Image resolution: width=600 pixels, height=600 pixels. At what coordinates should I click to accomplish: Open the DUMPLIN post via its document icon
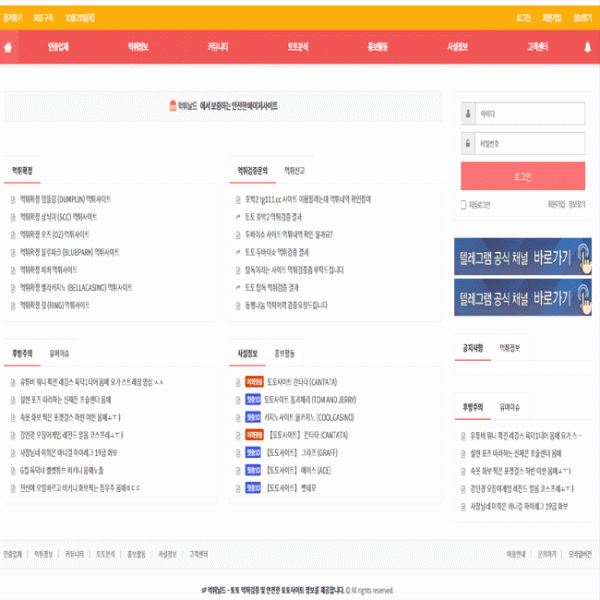13,199
